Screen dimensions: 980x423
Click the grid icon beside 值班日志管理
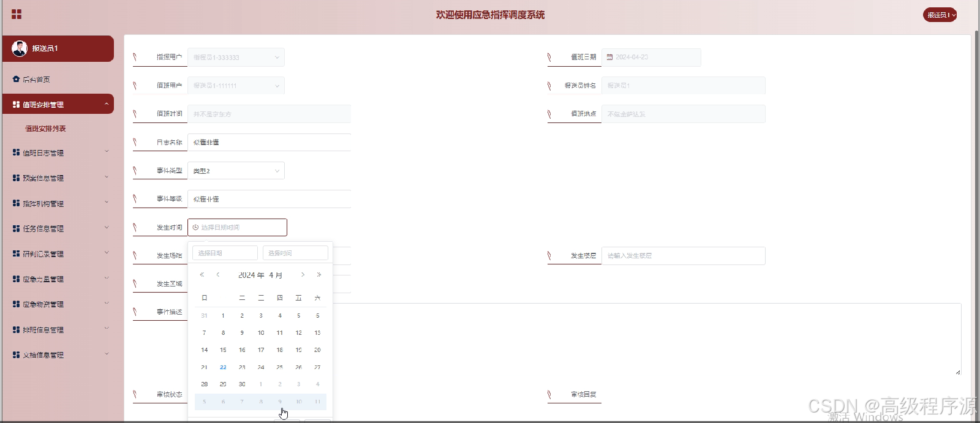point(16,152)
